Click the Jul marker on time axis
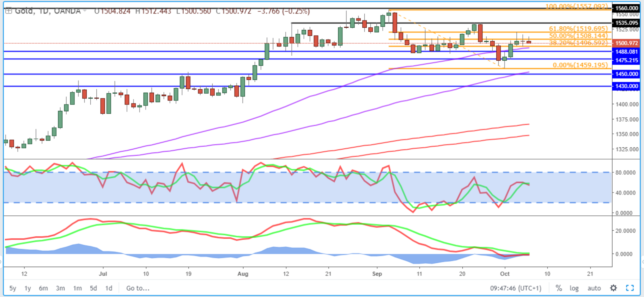The width and height of the screenshot is (644, 297). tap(103, 274)
